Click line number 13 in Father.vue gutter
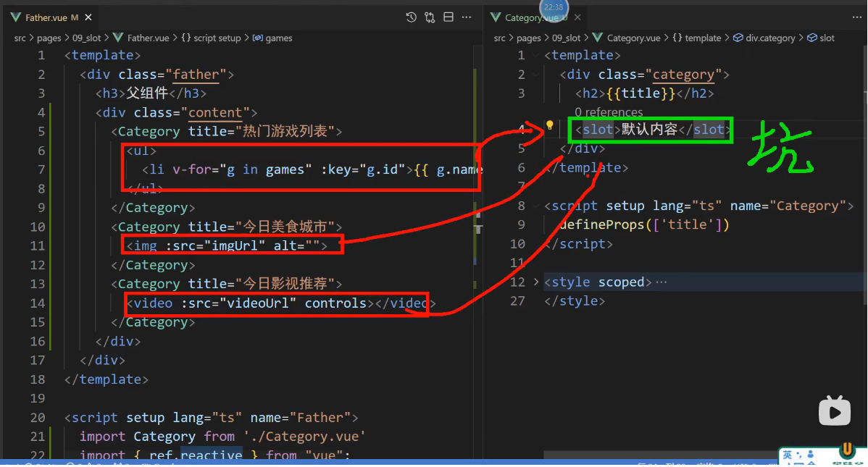Image resolution: width=868 pixels, height=467 pixels. pos(38,284)
